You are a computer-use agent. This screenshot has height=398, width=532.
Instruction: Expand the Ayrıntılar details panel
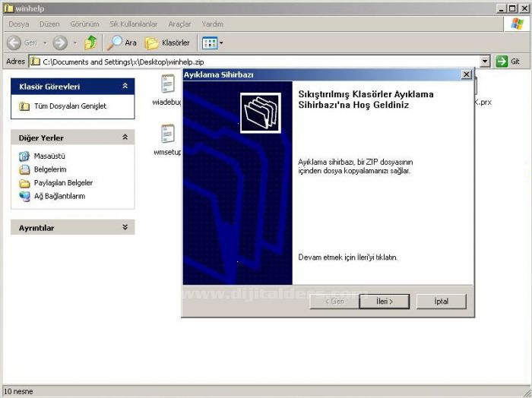point(125,227)
